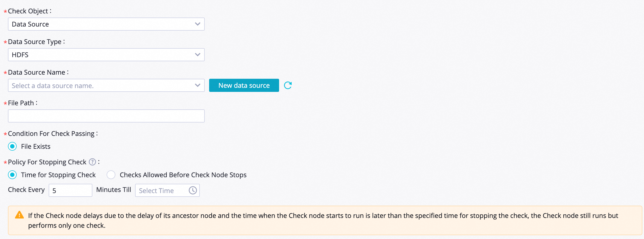Open the Select Time picker field
This screenshot has width=644, height=239.
[161, 190]
